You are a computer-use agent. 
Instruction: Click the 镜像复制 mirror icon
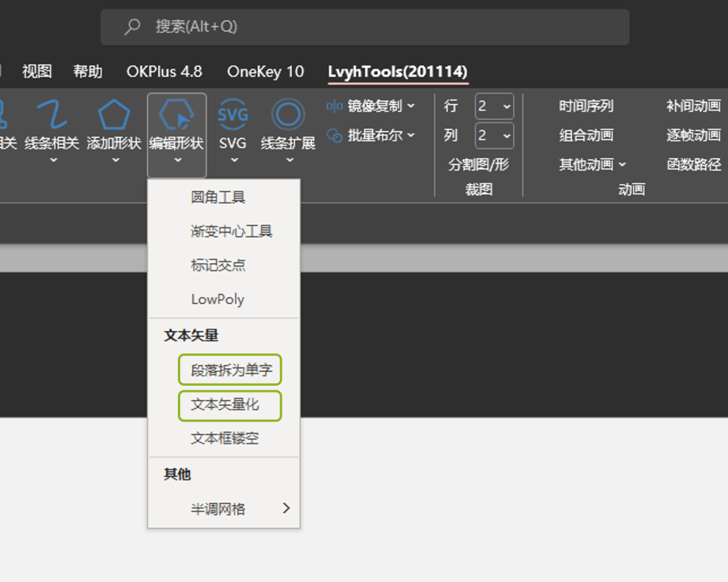(x=334, y=107)
